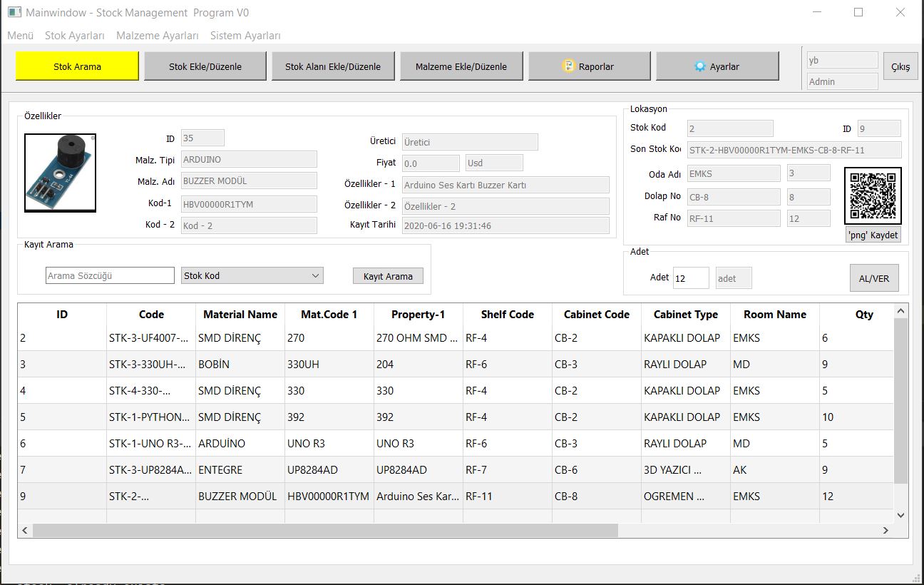Open the Malzeme Ayarları menu

pos(158,36)
